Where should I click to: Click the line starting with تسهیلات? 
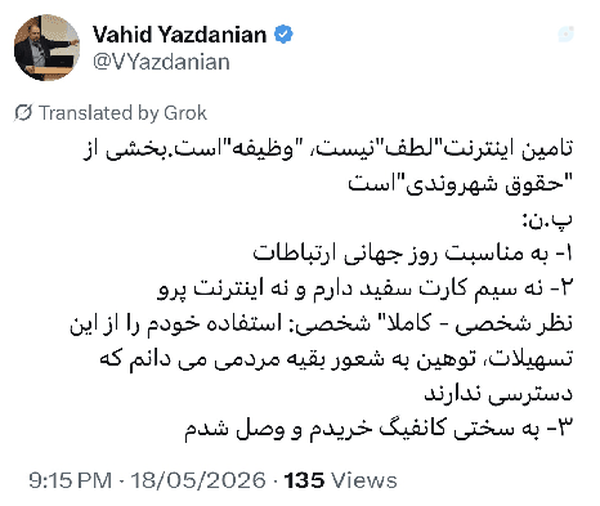point(336,360)
